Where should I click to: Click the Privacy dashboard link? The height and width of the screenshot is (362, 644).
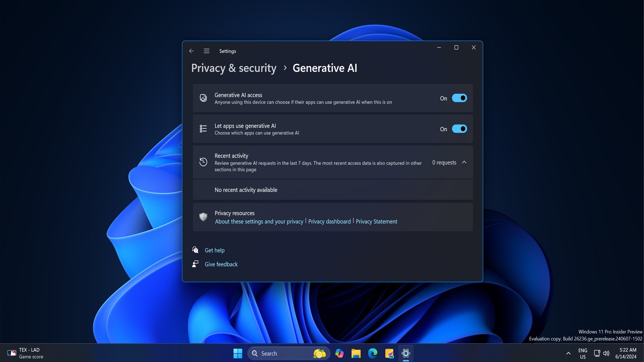[329, 222]
